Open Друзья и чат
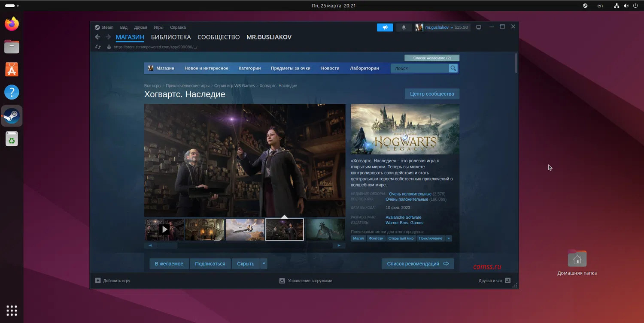 (x=495, y=281)
